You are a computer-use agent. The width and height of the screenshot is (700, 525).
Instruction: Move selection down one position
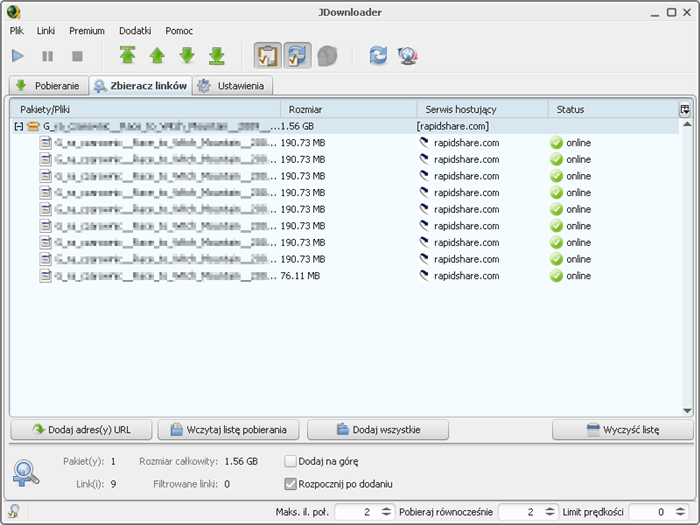pyautogui.click(x=187, y=56)
